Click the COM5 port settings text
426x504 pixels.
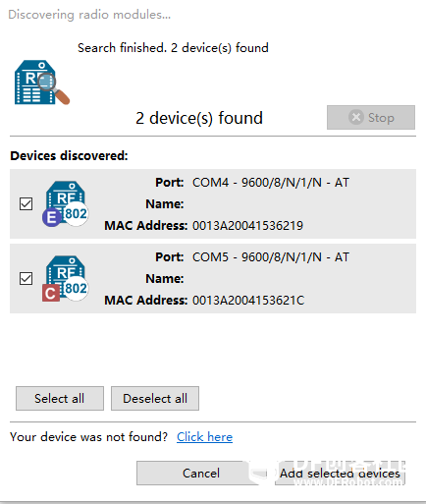point(271,257)
